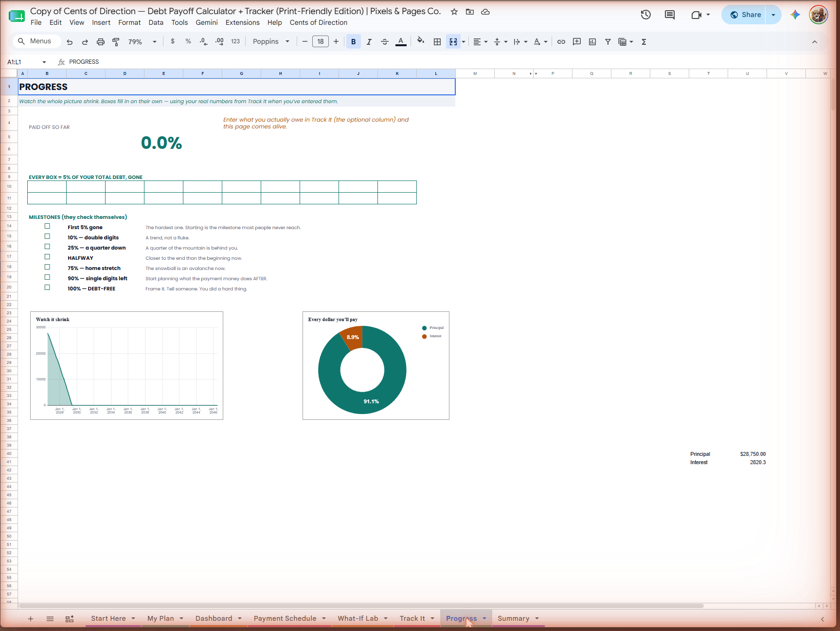Print the spreadsheet via printer icon
The height and width of the screenshot is (631, 840).
tap(101, 42)
